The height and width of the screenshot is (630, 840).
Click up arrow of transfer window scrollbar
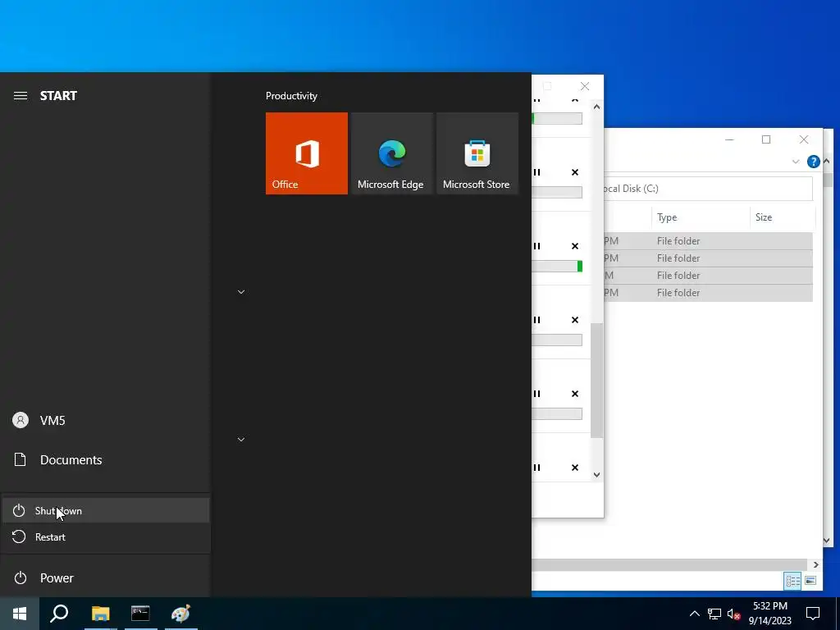click(597, 107)
